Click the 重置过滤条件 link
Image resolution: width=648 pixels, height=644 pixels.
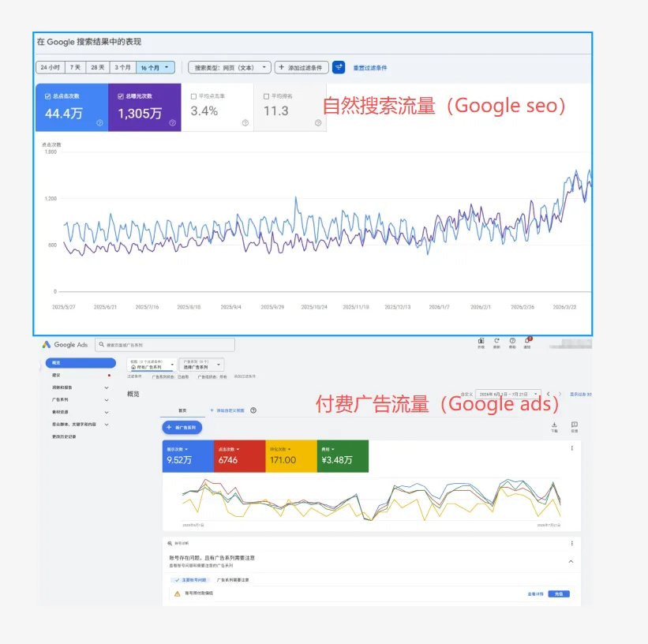(370, 68)
